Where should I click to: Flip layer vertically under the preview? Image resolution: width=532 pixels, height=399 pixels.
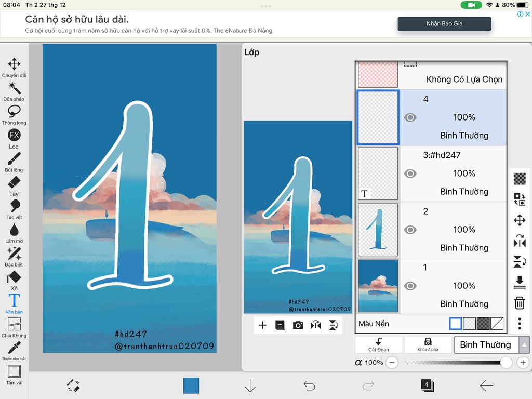[x=334, y=325]
